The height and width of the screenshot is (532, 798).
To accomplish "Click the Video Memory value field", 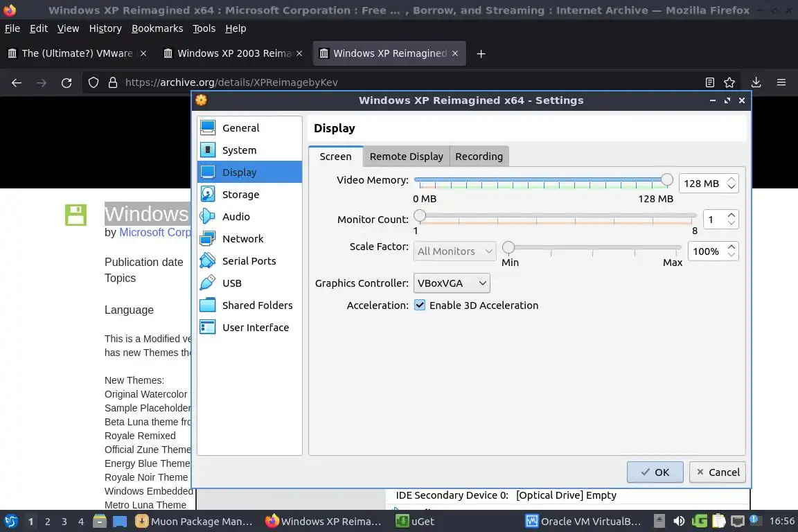I will 702,184.
